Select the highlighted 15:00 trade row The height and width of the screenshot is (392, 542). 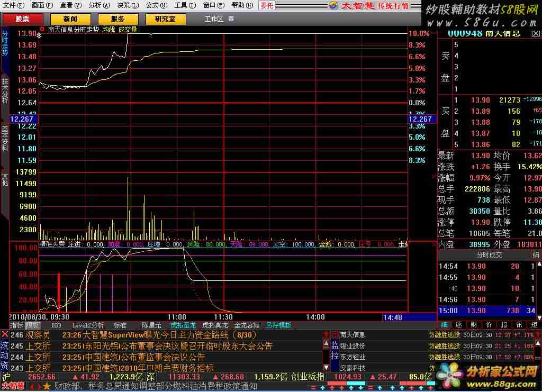point(487,310)
